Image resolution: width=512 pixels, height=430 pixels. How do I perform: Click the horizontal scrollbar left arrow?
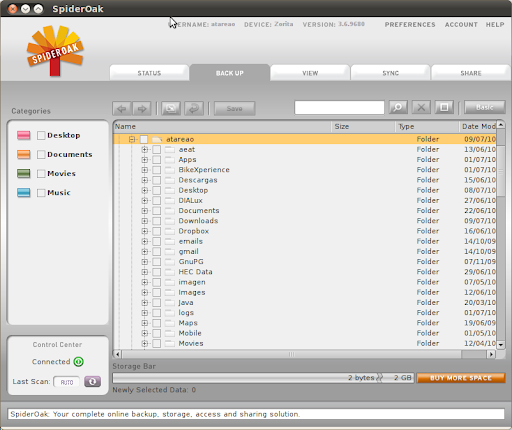point(117,354)
